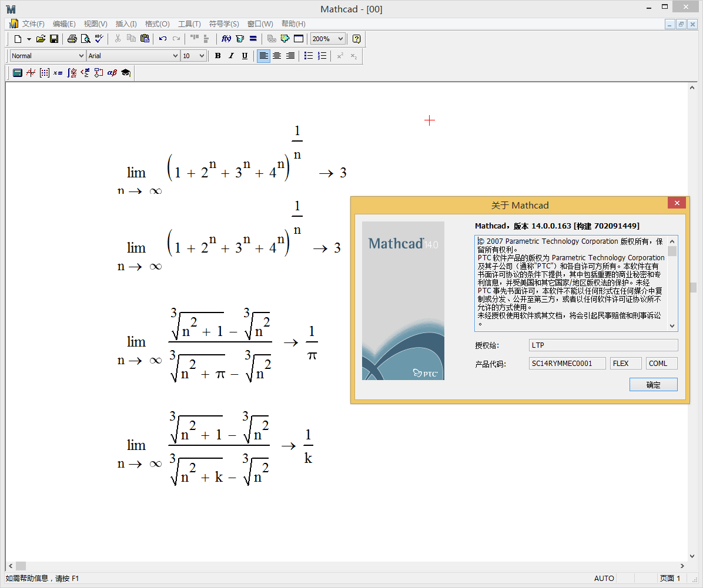Open the Calculus toolbar icon
Image resolution: width=703 pixels, height=588 pixels.
(x=71, y=73)
